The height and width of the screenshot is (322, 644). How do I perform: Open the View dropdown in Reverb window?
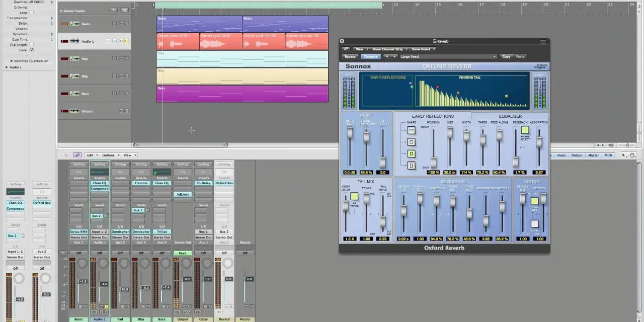click(x=361, y=49)
